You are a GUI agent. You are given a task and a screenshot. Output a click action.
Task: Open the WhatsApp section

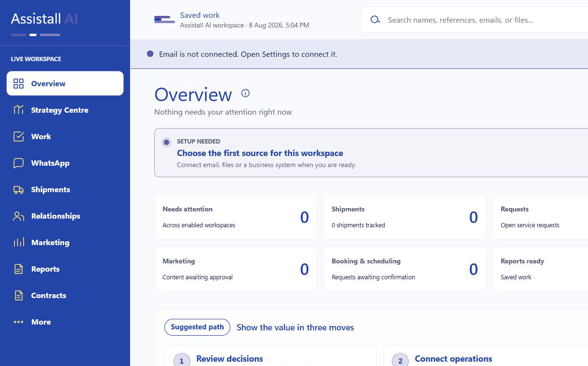point(65,163)
